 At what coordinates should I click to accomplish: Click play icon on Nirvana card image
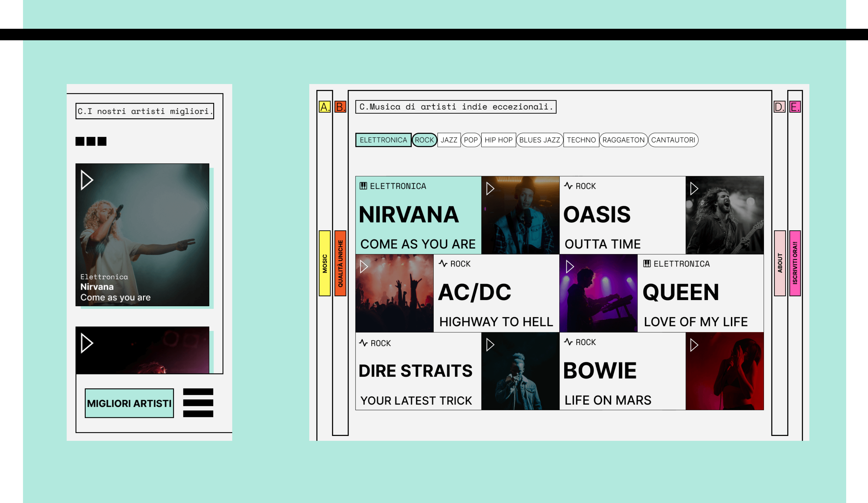pos(490,188)
